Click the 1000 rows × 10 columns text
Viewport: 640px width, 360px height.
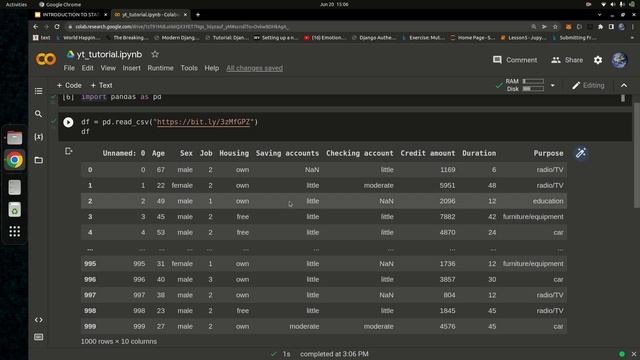119,341
